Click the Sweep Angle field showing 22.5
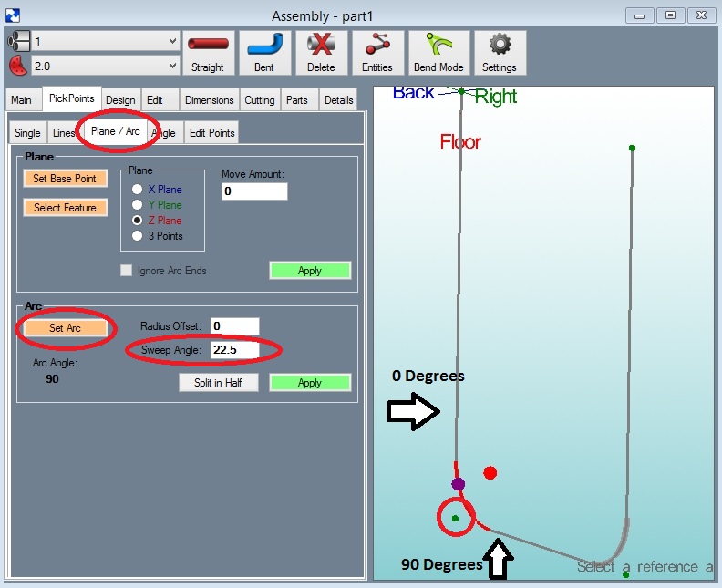722x588 pixels. pos(235,349)
